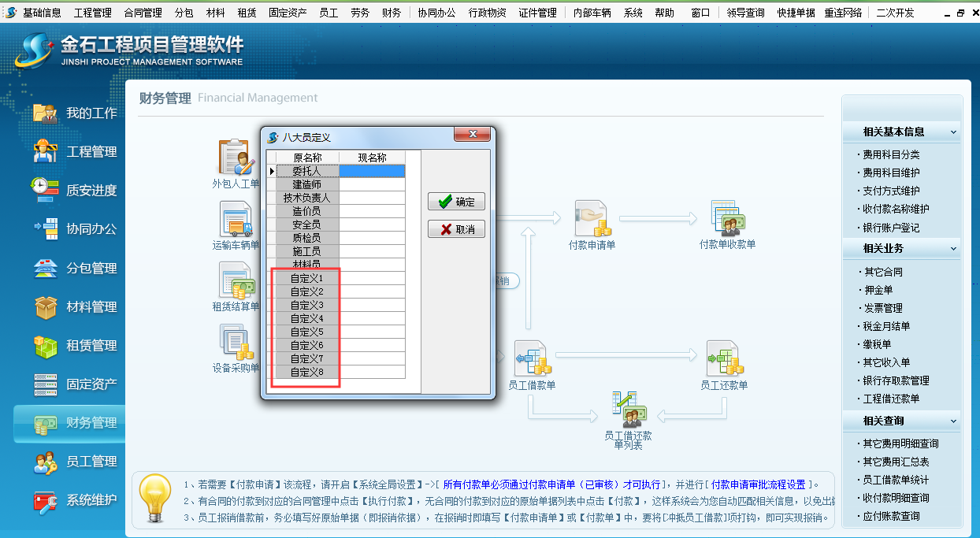Click 现名称 cell for 委托人 row
Viewport: 980px width, 538px height.
click(372, 171)
